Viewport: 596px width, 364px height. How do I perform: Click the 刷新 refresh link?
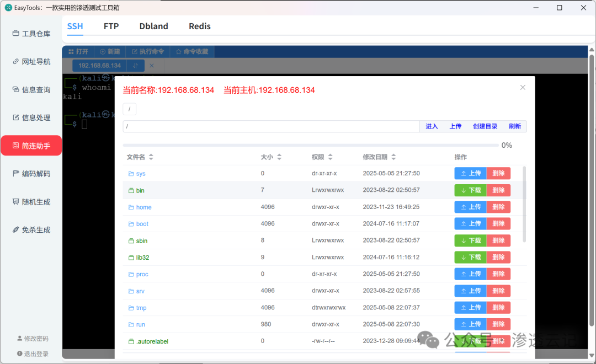coord(515,126)
